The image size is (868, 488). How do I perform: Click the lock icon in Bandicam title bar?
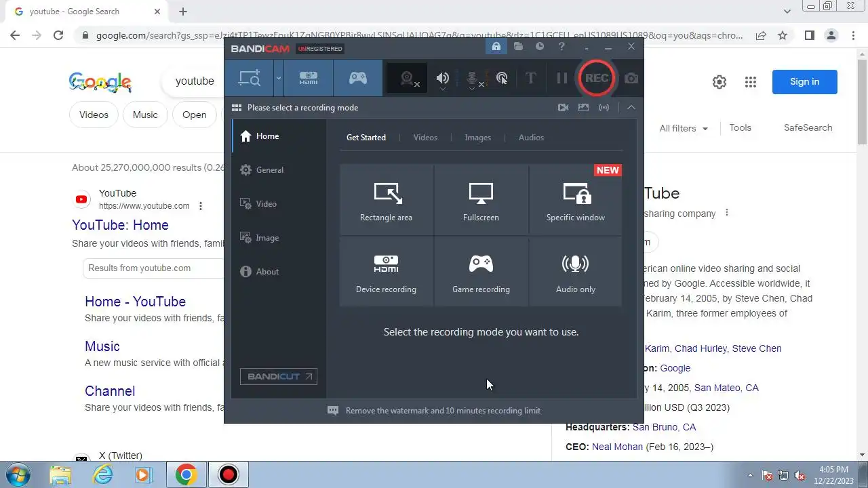pyautogui.click(x=496, y=46)
